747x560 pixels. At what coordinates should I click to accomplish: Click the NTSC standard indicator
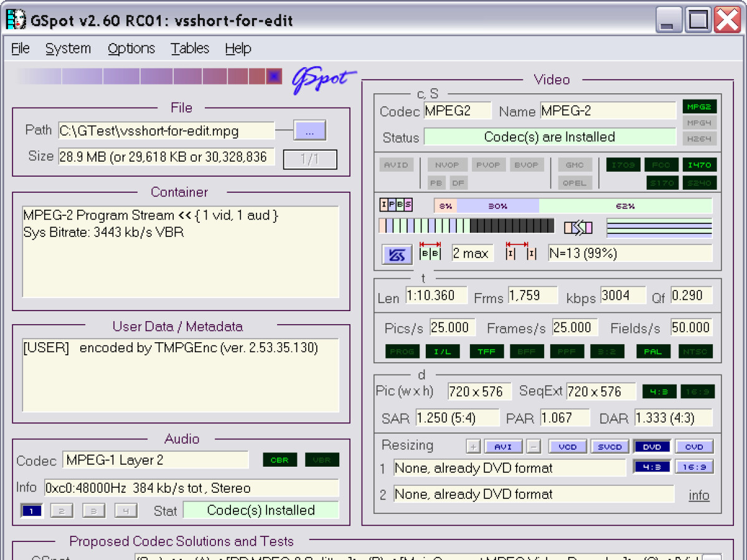[x=695, y=352]
